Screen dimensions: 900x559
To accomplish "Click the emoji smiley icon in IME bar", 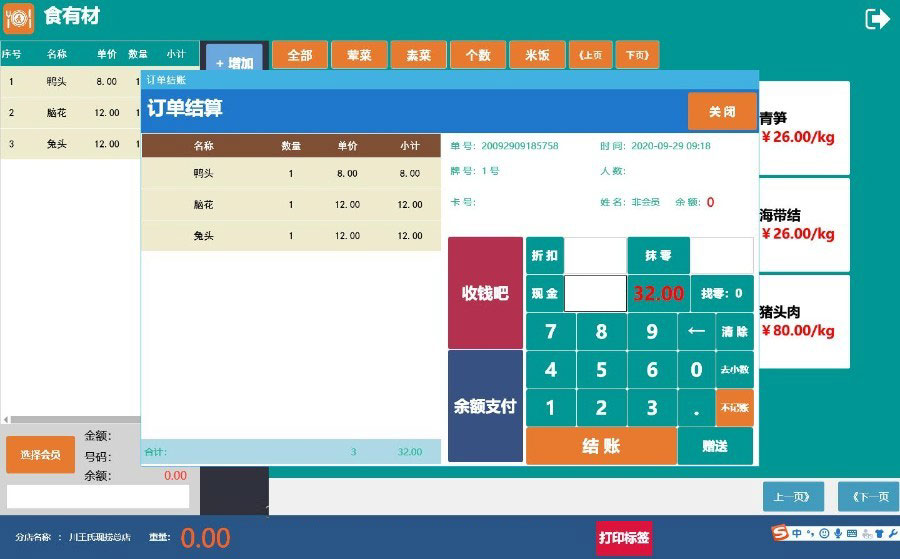I will tap(824, 533).
